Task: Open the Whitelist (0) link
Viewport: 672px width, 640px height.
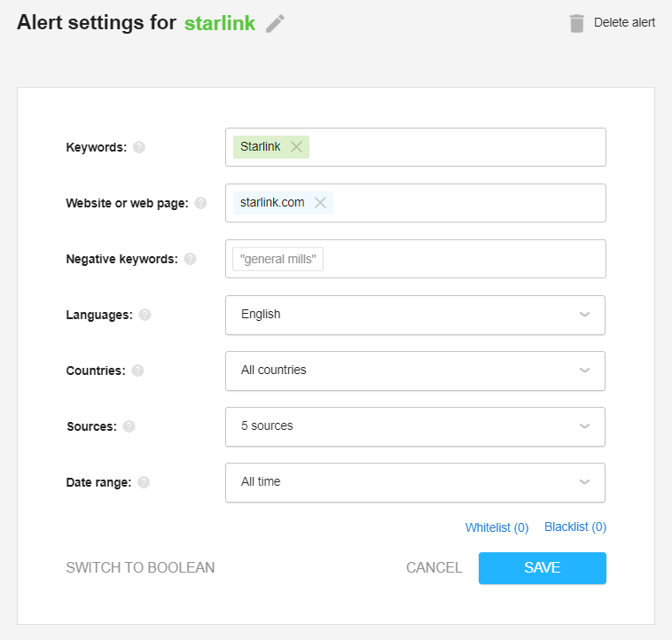Action: pyautogui.click(x=496, y=527)
